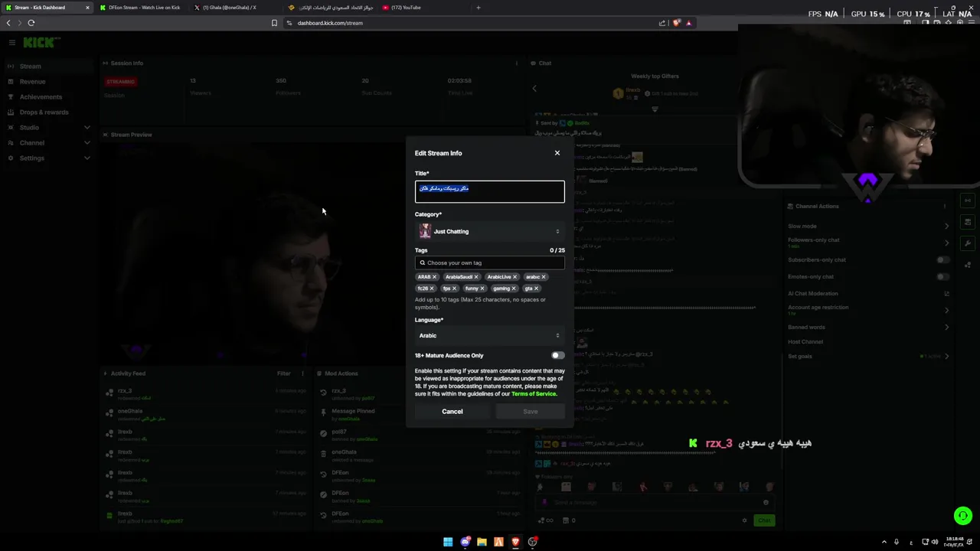Toggle Subscribers-only chat switch

tap(943, 259)
